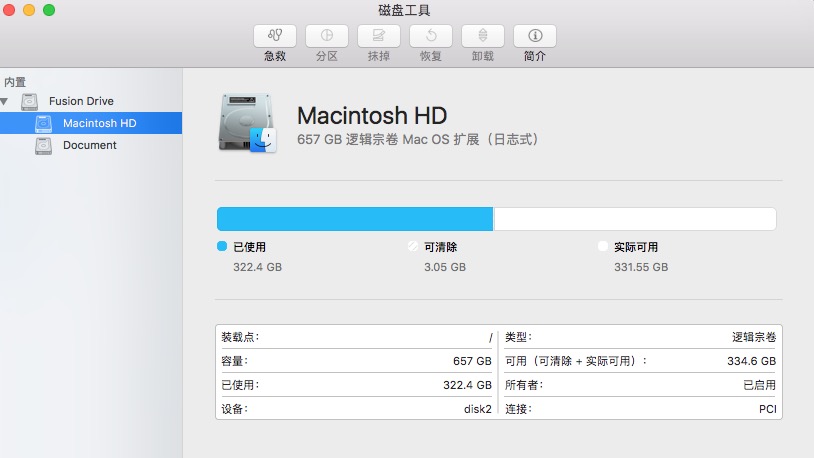Unmount the volume via 卸载 button
Screen dimensions: 814x458
(482, 36)
